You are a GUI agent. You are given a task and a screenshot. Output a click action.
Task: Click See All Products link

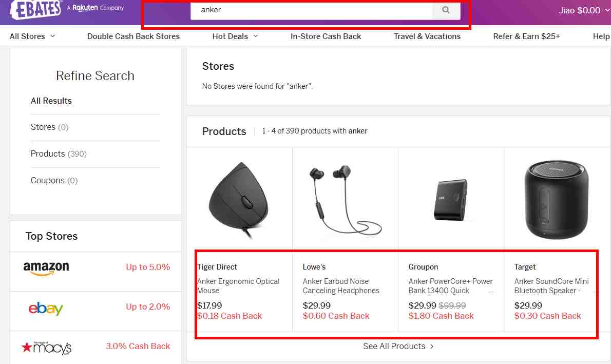tap(398, 347)
